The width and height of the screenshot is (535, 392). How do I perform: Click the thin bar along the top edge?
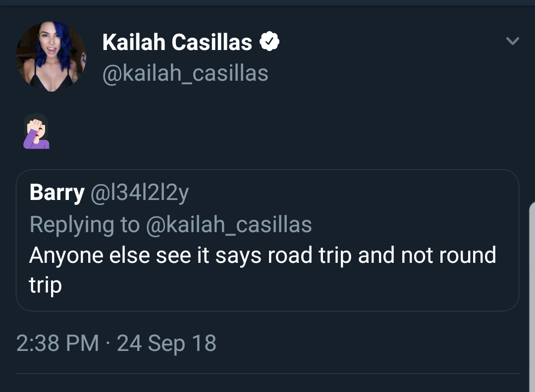(x=267, y=2)
